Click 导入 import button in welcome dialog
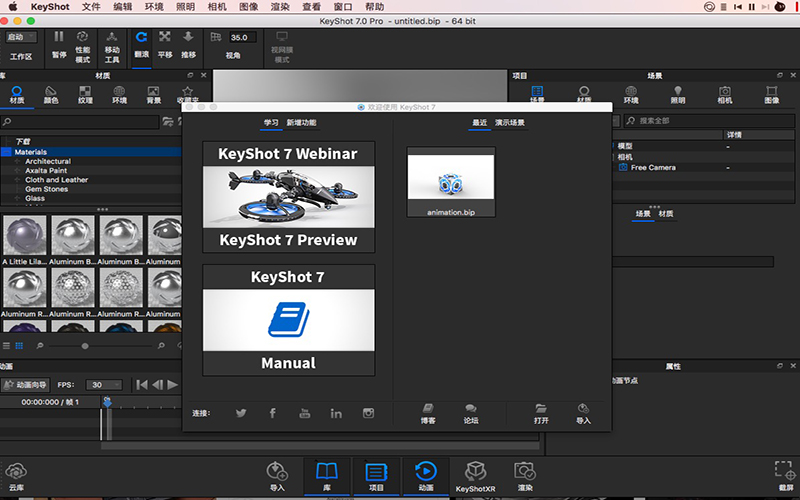Viewport: 800px width, 500px height. point(583,414)
